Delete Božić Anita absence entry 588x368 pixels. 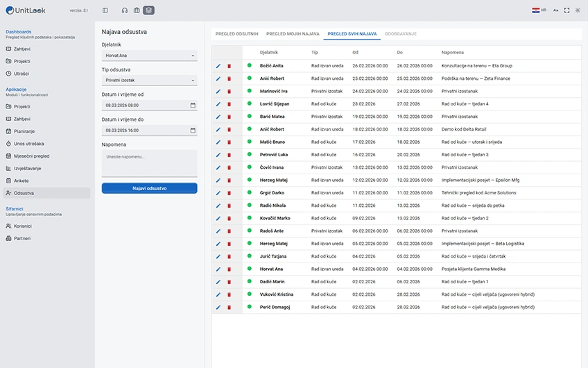coord(229,66)
